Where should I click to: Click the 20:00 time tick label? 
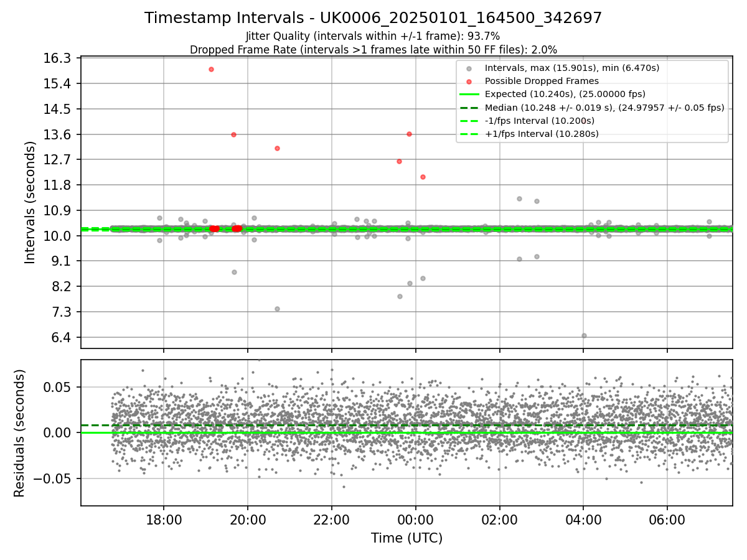[248, 519]
